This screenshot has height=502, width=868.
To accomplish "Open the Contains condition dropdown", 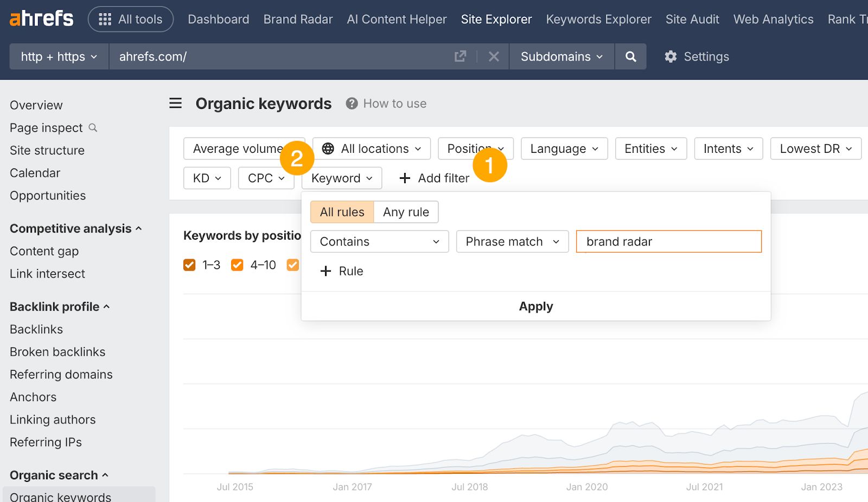I will 379,241.
